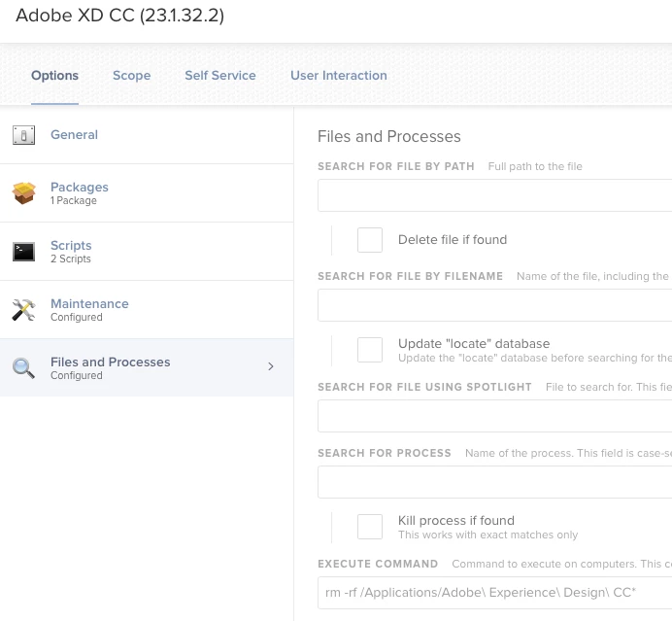Screen dimensions: 672x621
Task: Focus the Search For File By Path field
Action: pyautogui.click(x=494, y=195)
